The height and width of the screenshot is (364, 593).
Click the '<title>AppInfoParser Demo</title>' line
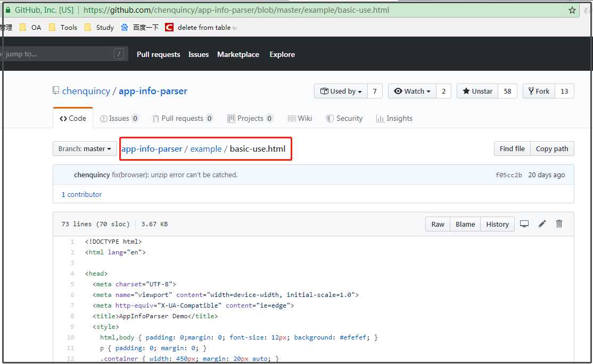155,316
